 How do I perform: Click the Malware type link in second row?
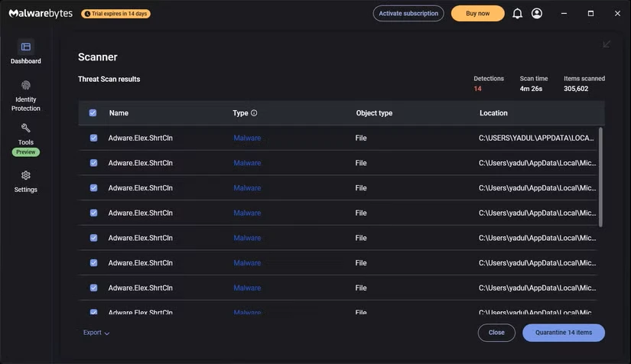coord(247,163)
